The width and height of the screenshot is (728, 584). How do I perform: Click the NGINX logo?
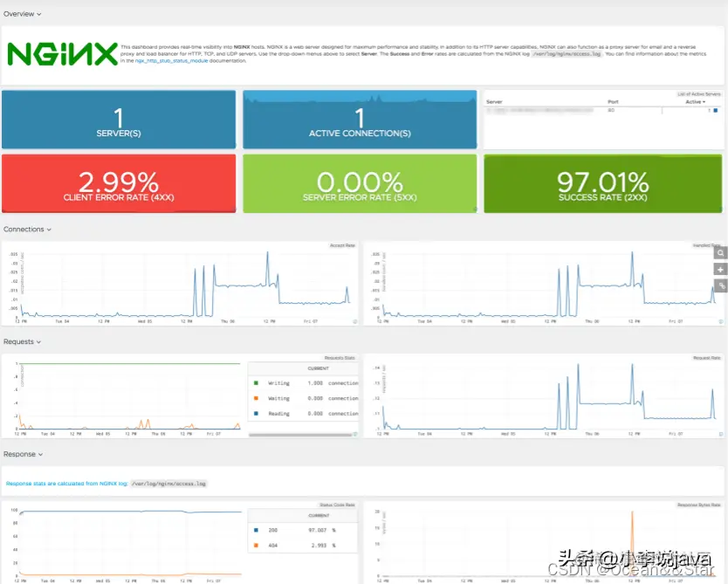(x=62, y=54)
